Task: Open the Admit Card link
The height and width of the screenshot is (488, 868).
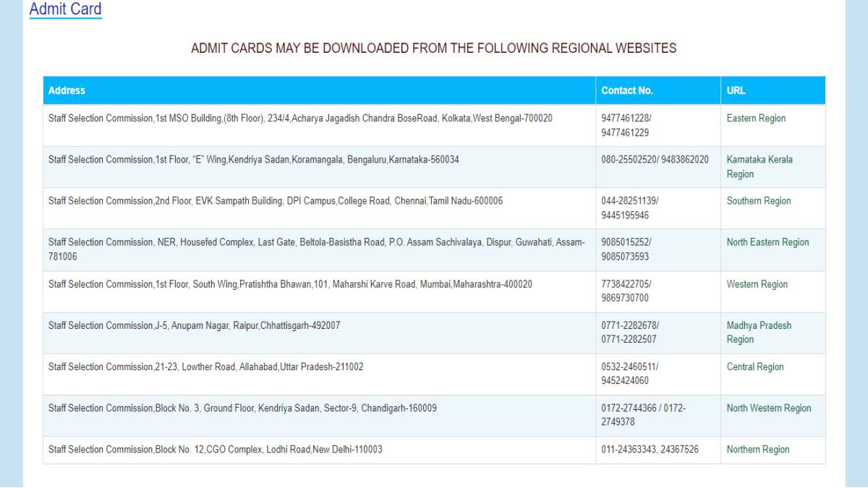Action: coord(65,9)
